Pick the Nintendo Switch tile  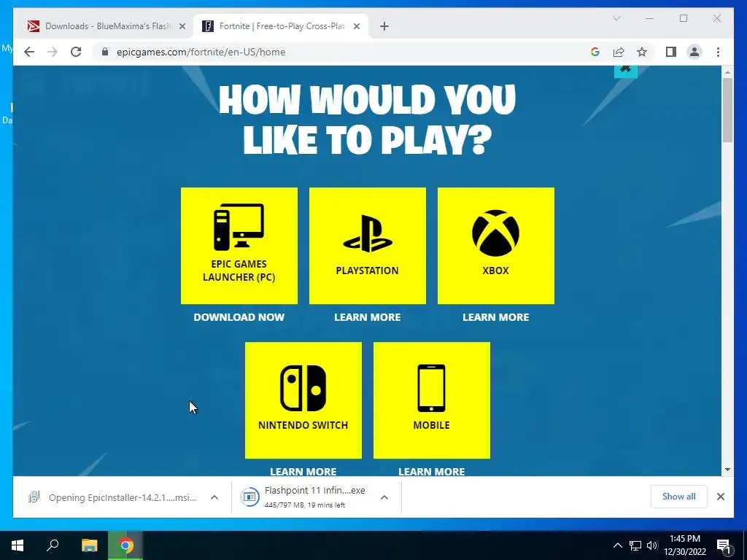point(303,400)
